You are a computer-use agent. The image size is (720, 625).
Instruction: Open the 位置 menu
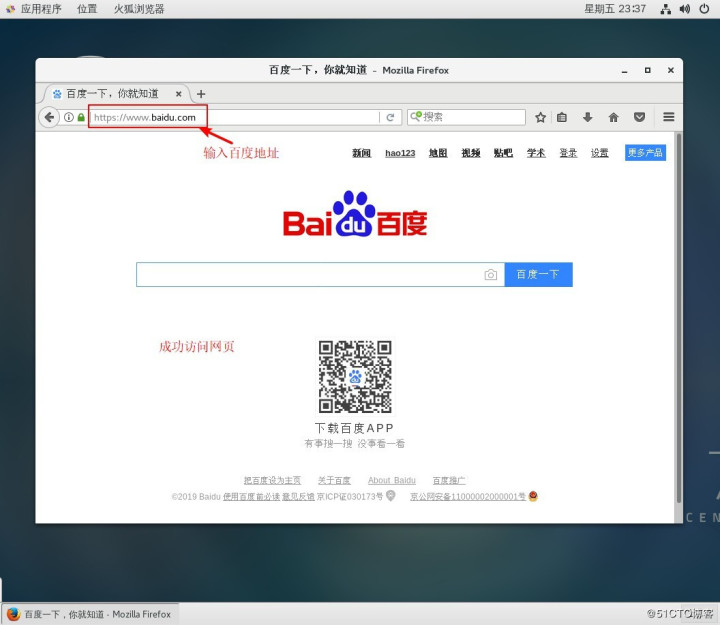87,9
